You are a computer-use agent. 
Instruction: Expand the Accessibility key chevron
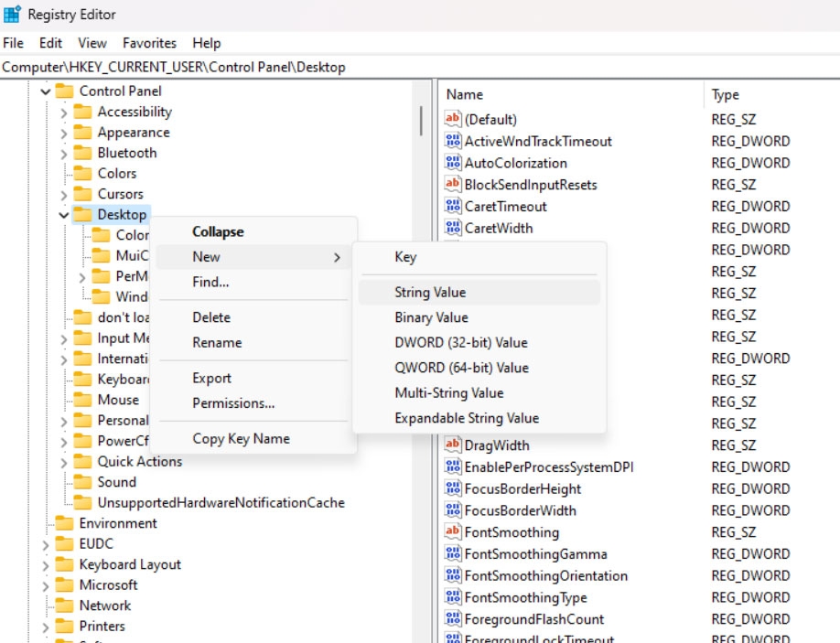(x=64, y=113)
